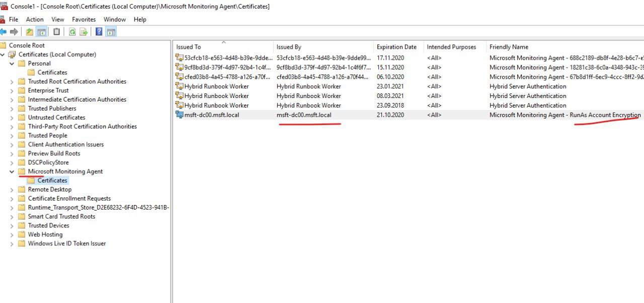644x303 pixels.
Task: Expand the Windows Live ID Token Issuer node
Action: pyautogui.click(x=12, y=244)
